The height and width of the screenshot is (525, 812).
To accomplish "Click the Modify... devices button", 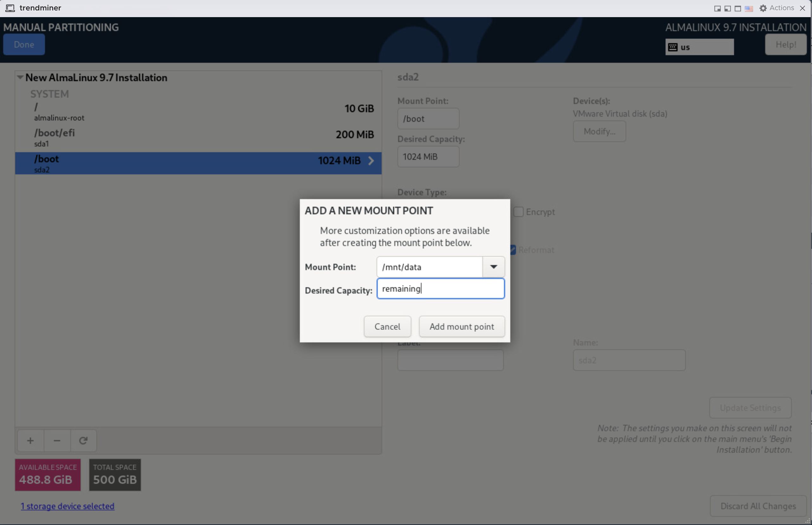I will tap(599, 131).
